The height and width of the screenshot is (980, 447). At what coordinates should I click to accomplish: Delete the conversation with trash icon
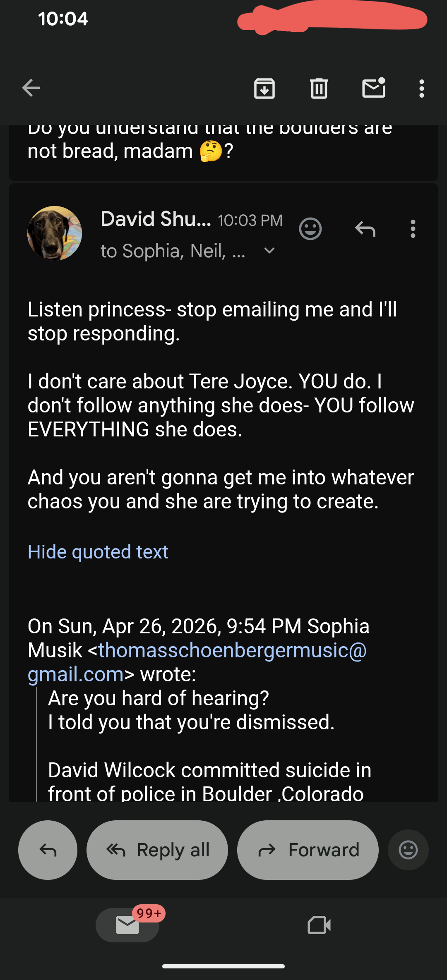pyautogui.click(x=319, y=89)
